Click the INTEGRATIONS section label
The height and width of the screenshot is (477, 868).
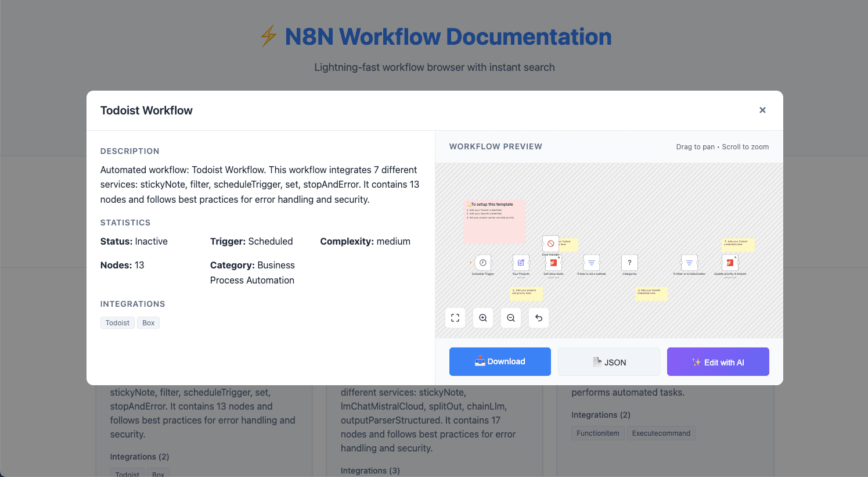[133, 304]
